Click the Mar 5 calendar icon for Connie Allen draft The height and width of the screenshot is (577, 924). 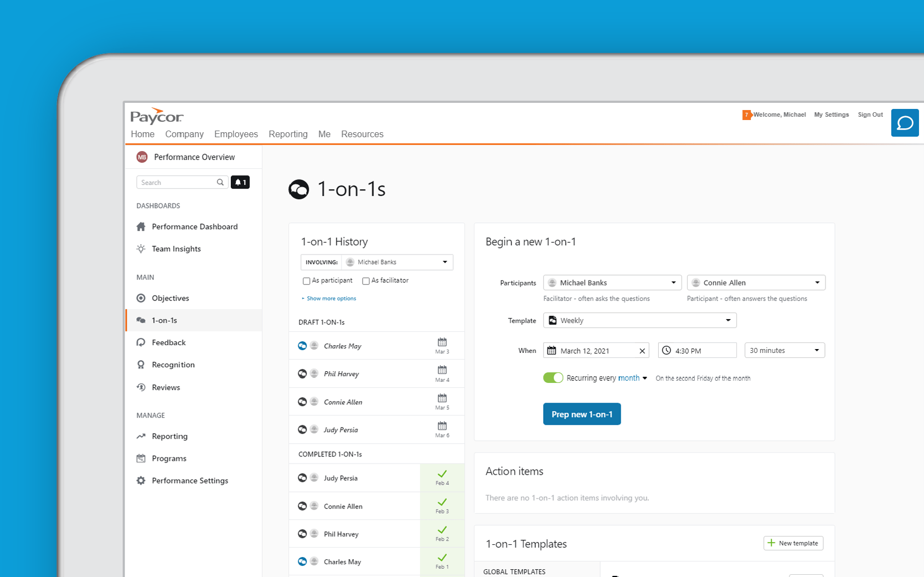(442, 398)
